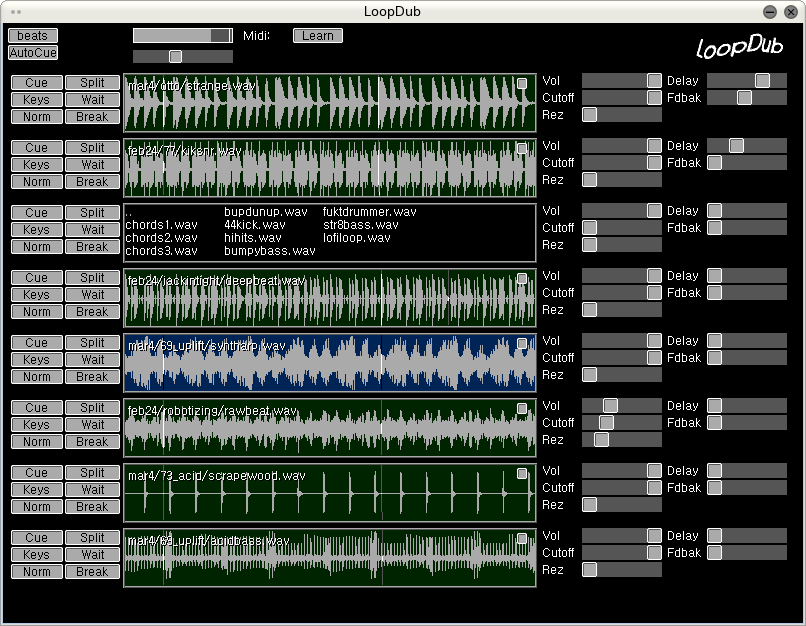This screenshot has height=626, width=806.
Task: Toggle the checkbox on scrapewood.wav waveform
Action: point(522,474)
